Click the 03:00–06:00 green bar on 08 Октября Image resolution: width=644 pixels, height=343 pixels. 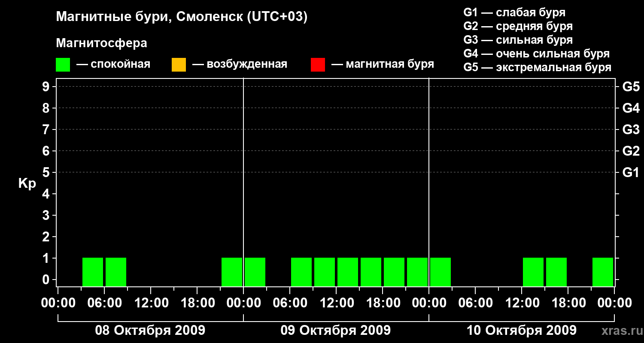point(93,272)
